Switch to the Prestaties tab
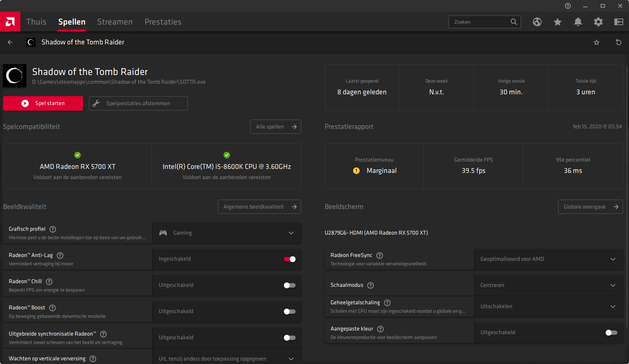The image size is (629, 364). [163, 22]
